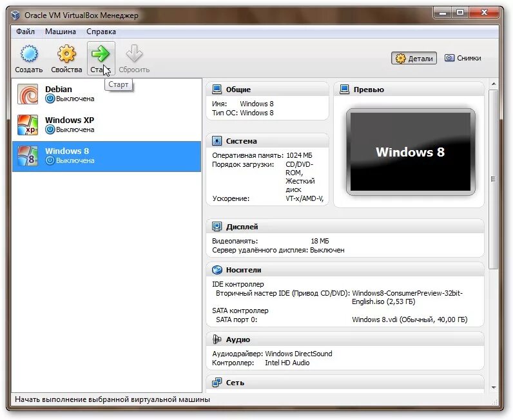Click the Вторичный мастер IDE label
This screenshot has width=513, height=420.
pyautogui.click(x=283, y=293)
